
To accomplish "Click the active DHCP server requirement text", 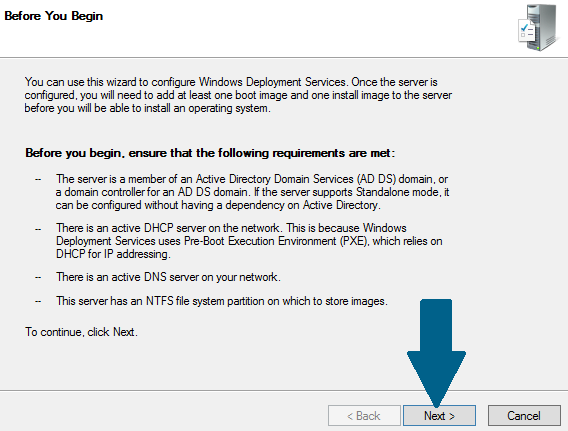I will click(x=249, y=241).
